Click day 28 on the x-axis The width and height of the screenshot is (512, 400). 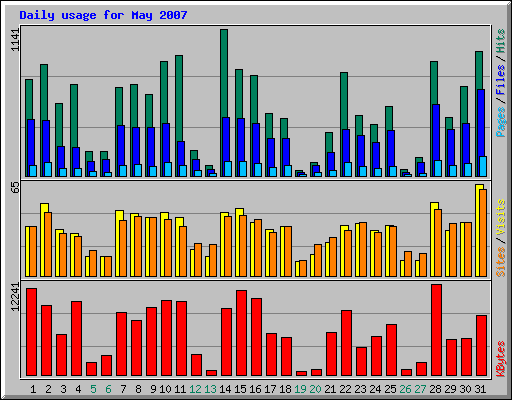tap(435, 389)
